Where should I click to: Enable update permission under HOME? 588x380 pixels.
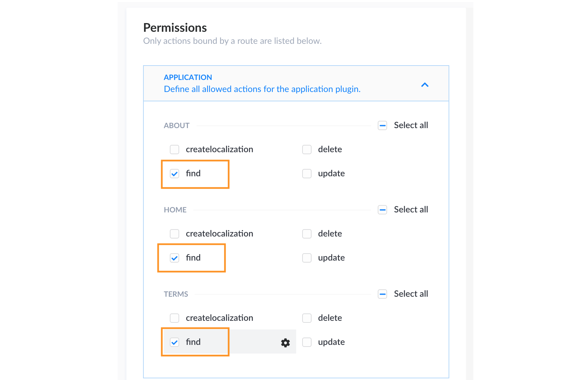coord(307,258)
